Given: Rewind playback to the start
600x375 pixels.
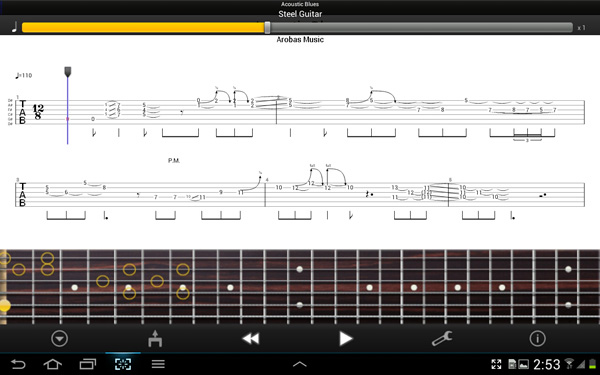Looking at the screenshot, I should 251,339.
